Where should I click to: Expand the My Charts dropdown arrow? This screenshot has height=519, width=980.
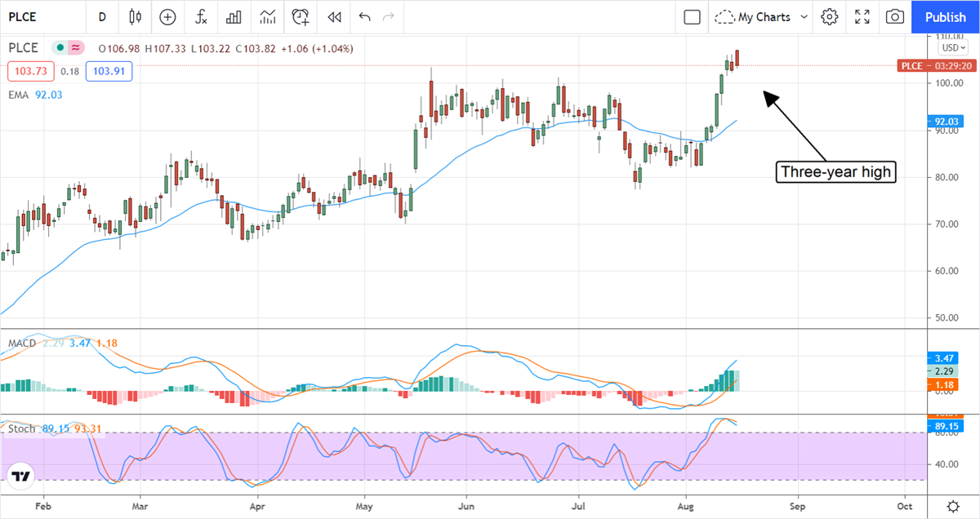point(804,16)
